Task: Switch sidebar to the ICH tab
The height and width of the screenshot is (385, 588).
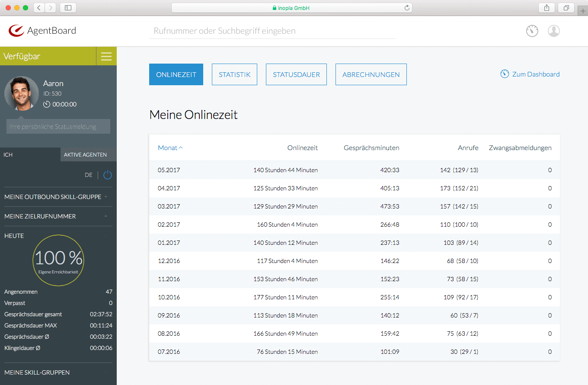Action: tap(30, 154)
